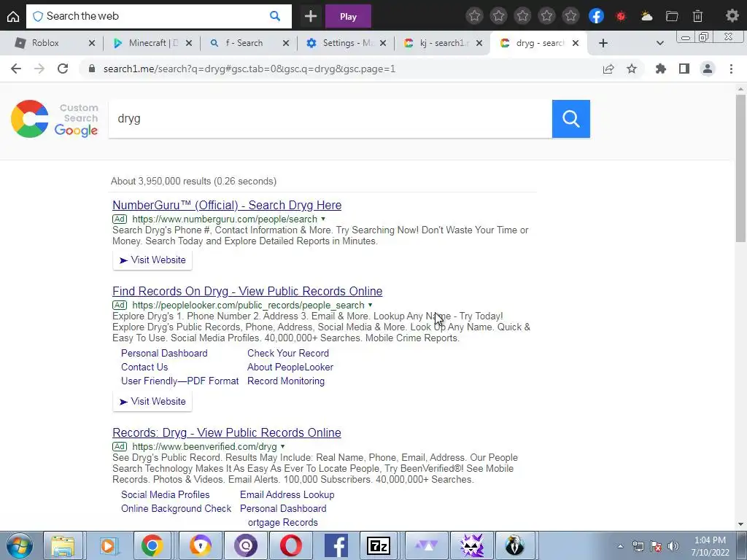Click the first empty star shortcut slot
The image size is (747, 560).
point(474,16)
